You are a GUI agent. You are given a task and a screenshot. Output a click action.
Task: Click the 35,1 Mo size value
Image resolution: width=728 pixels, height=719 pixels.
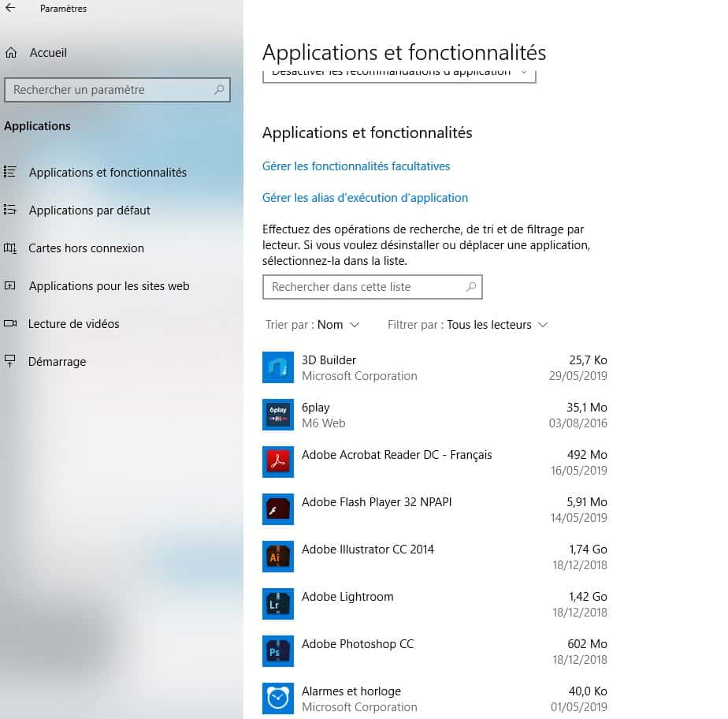(x=587, y=408)
